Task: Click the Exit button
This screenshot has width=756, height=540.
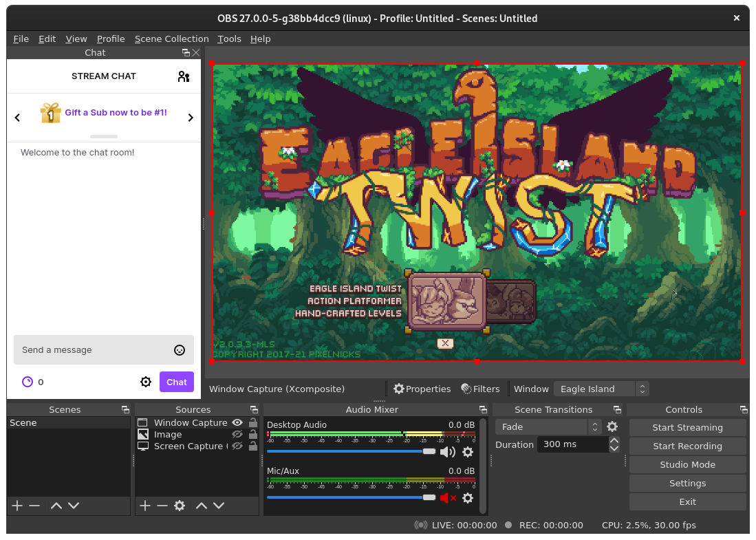Action: coord(687,501)
